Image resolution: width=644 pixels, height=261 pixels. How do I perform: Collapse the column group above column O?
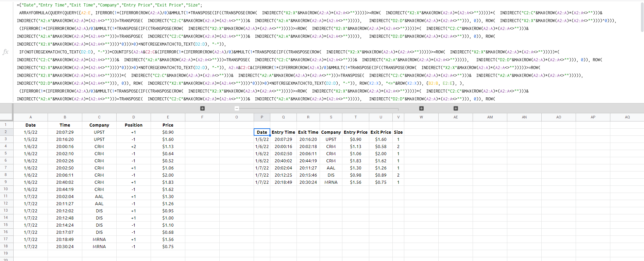[x=237, y=108]
